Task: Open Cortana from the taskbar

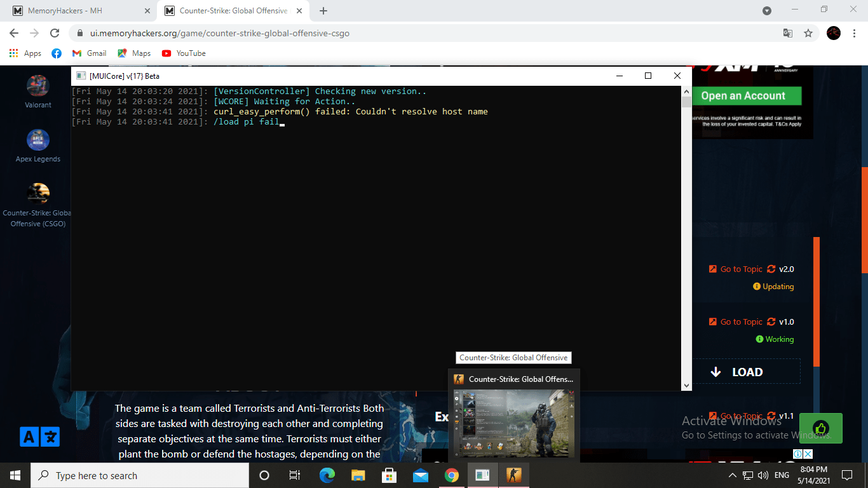Action: [264, 475]
